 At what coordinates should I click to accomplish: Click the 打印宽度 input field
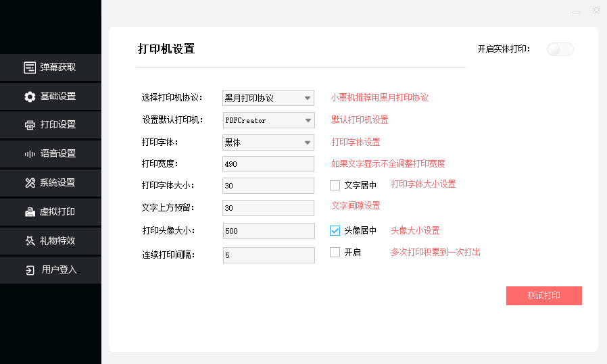click(268, 164)
